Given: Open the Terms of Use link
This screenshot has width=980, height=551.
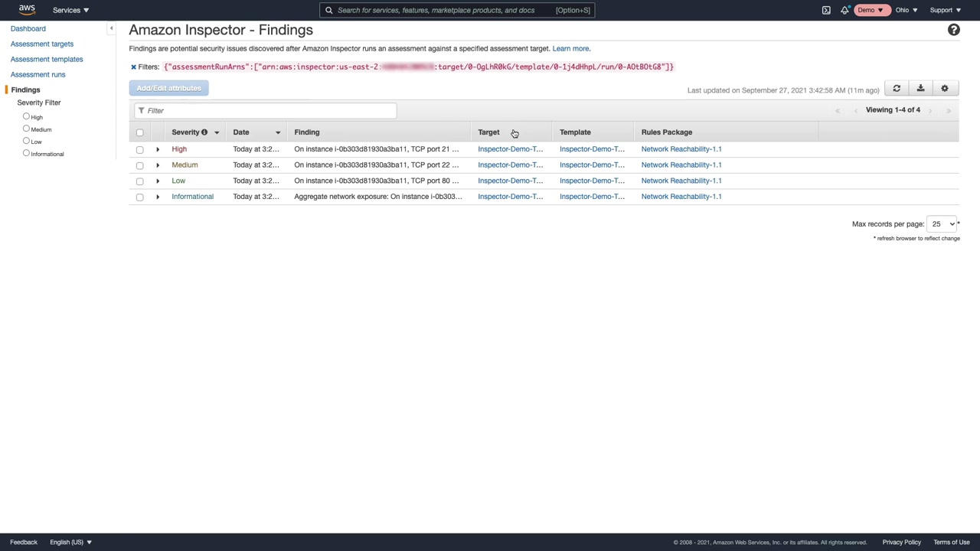Looking at the screenshot, I should coord(952,543).
